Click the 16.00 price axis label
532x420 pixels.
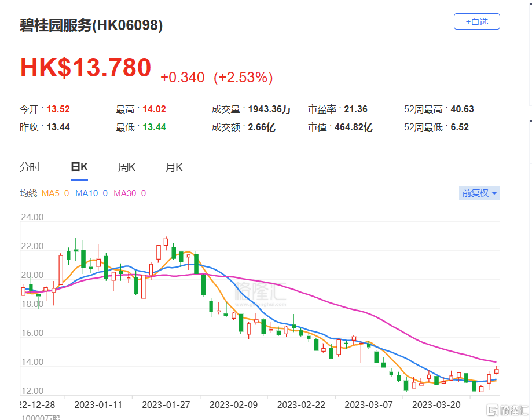tap(32, 333)
